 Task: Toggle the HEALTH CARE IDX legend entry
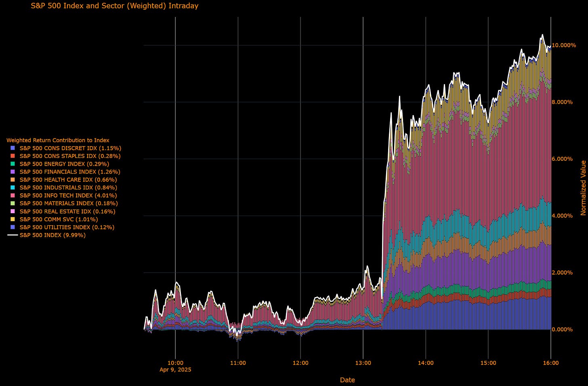tap(63, 180)
